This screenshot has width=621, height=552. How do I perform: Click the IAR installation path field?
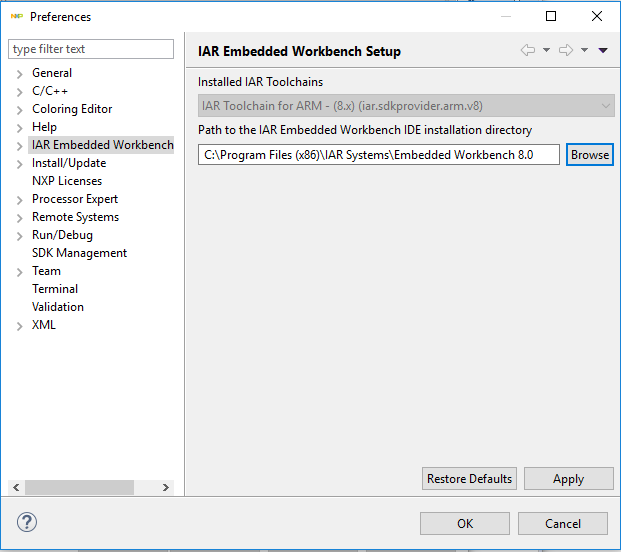pyautogui.click(x=379, y=154)
